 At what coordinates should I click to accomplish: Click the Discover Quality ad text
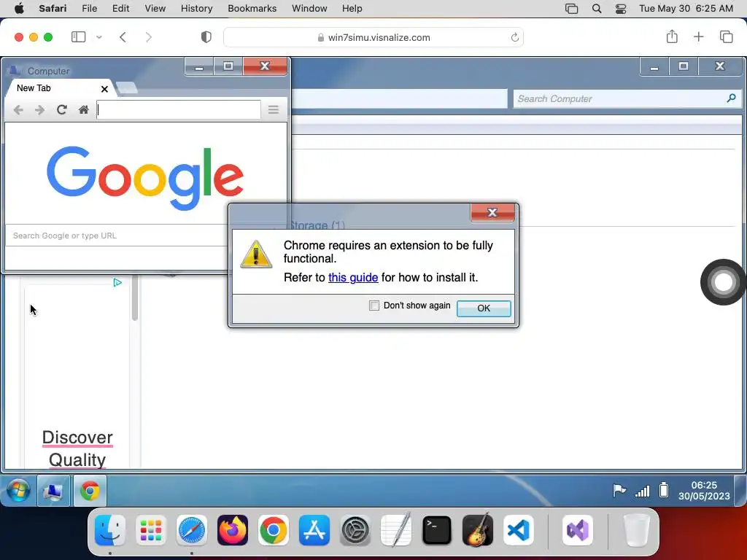(x=77, y=448)
